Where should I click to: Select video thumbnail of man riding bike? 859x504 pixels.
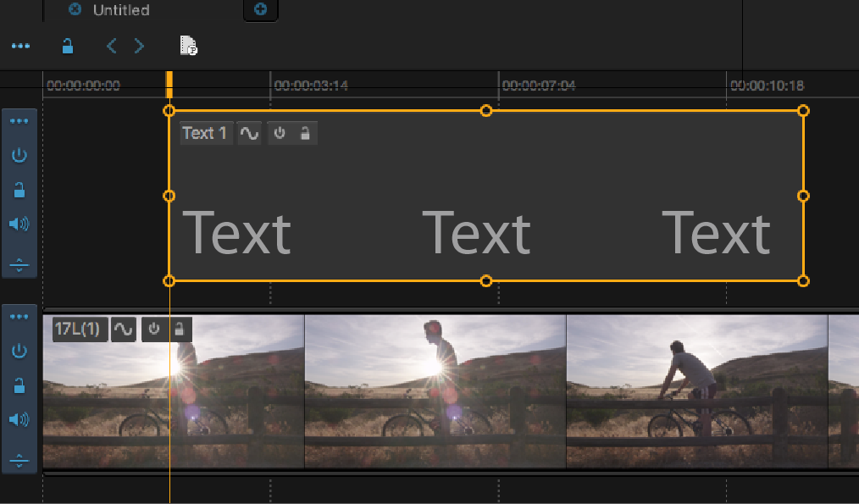tap(697, 391)
